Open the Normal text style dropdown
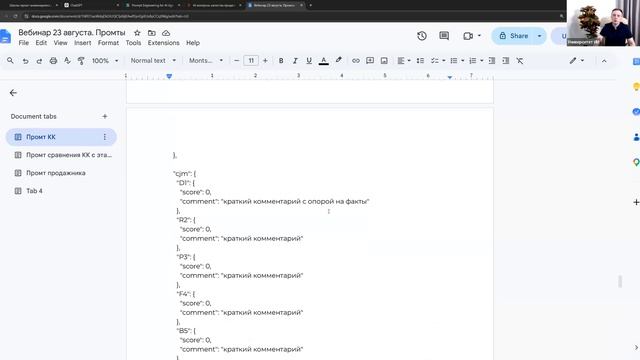The width and height of the screenshot is (640, 360). click(153, 60)
